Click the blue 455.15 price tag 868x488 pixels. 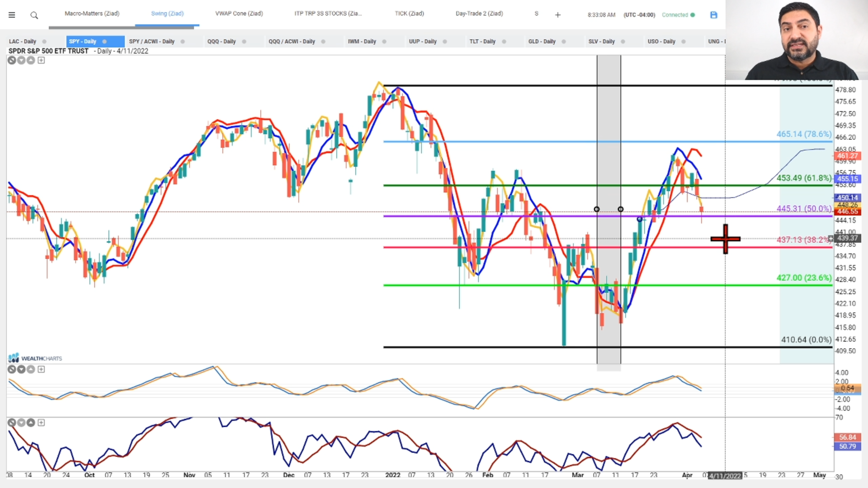coord(847,179)
